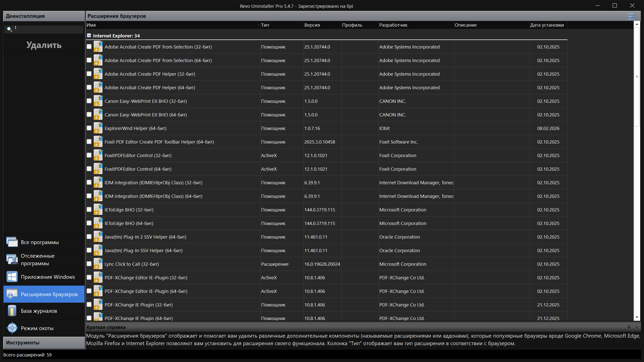644x362 pixels.
Task: Click the Расширение type cell
Action: click(x=275, y=264)
